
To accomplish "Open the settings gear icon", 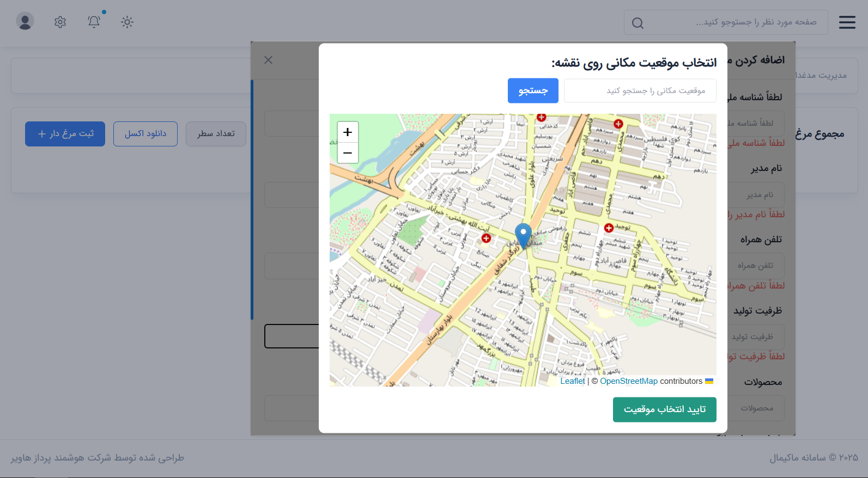I will click(60, 22).
